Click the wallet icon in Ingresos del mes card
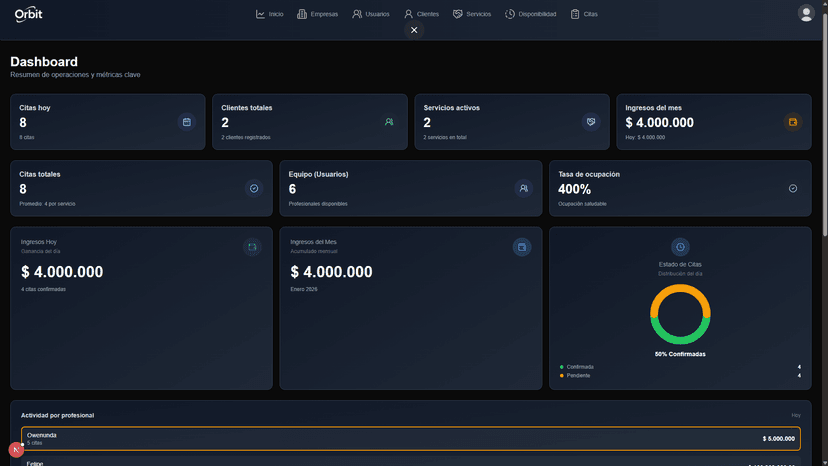This screenshot has width=828, height=466. coord(793,122)
